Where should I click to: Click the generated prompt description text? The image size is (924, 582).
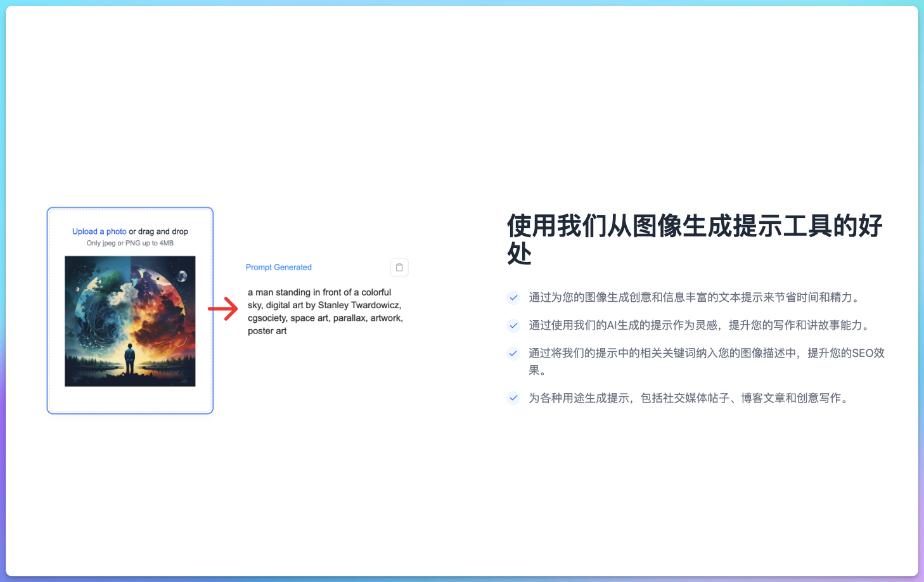[325, 311]
